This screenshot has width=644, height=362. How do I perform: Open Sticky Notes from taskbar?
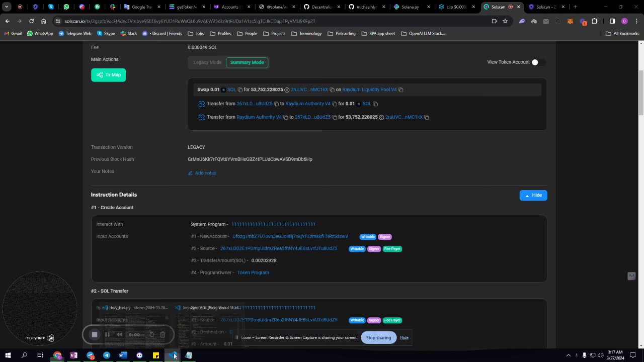pyautogui.click(x=156, y=355)
